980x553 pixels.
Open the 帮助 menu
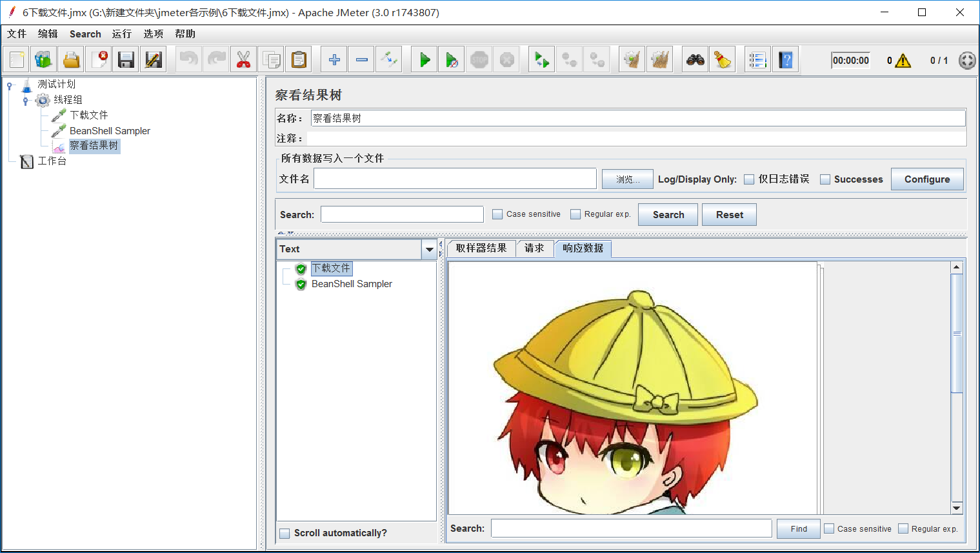click(x=185, y=34)
